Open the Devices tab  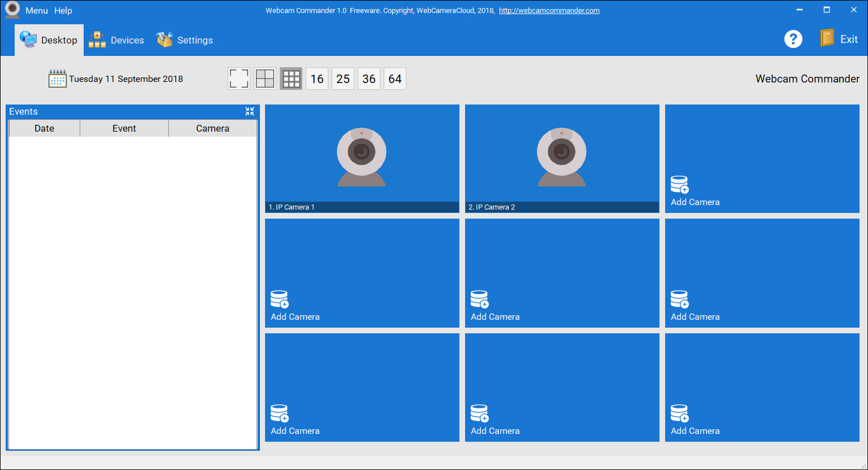(x=116, y=40)
